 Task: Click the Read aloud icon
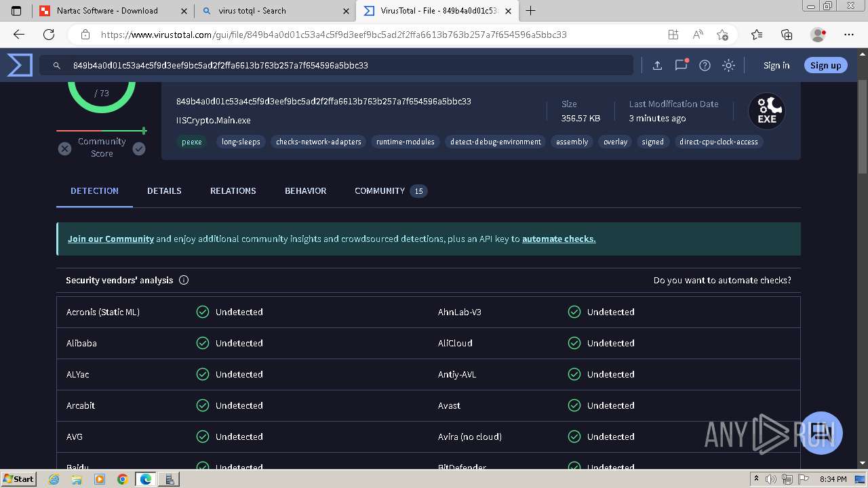pos(698,35)
